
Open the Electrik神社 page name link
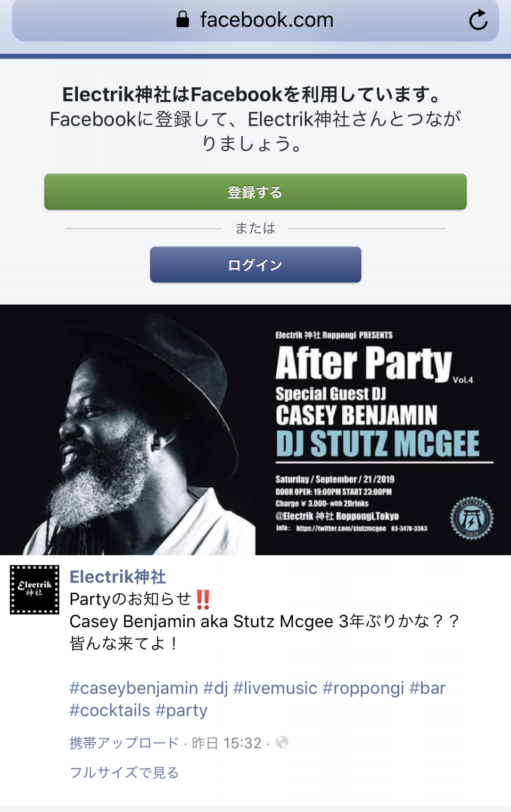[x=118, y=577]
